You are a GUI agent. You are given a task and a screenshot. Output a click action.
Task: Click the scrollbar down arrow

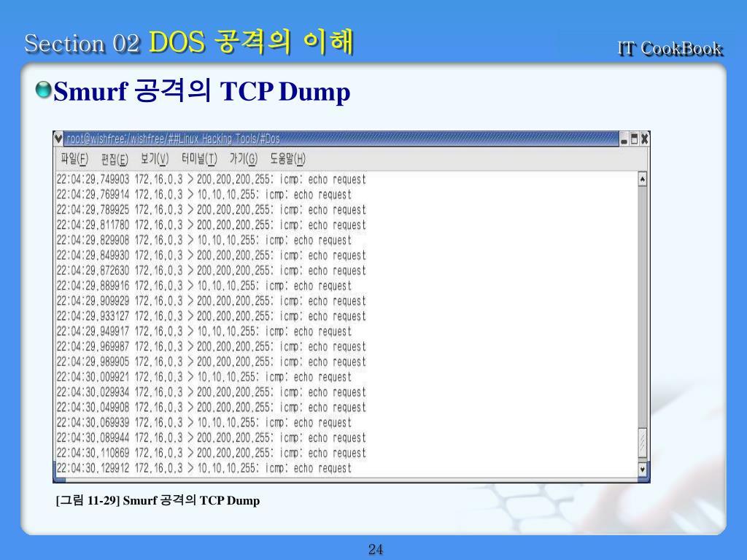[x=642, y=470]
